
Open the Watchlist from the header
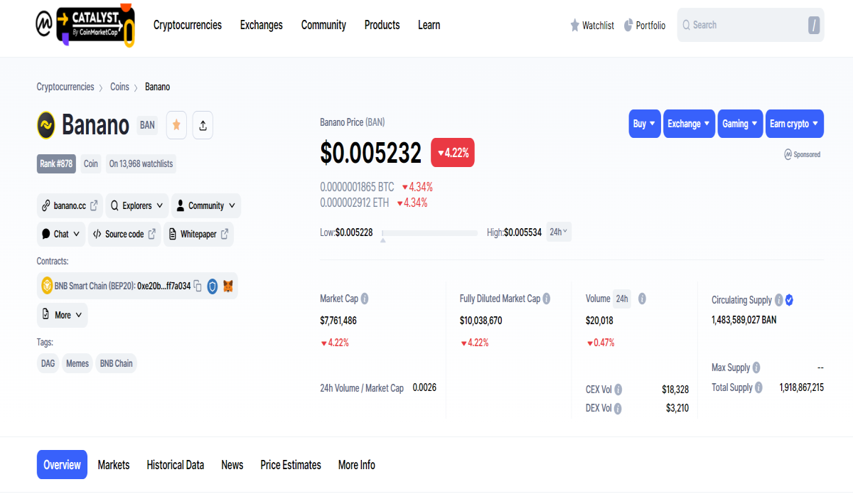591,25
